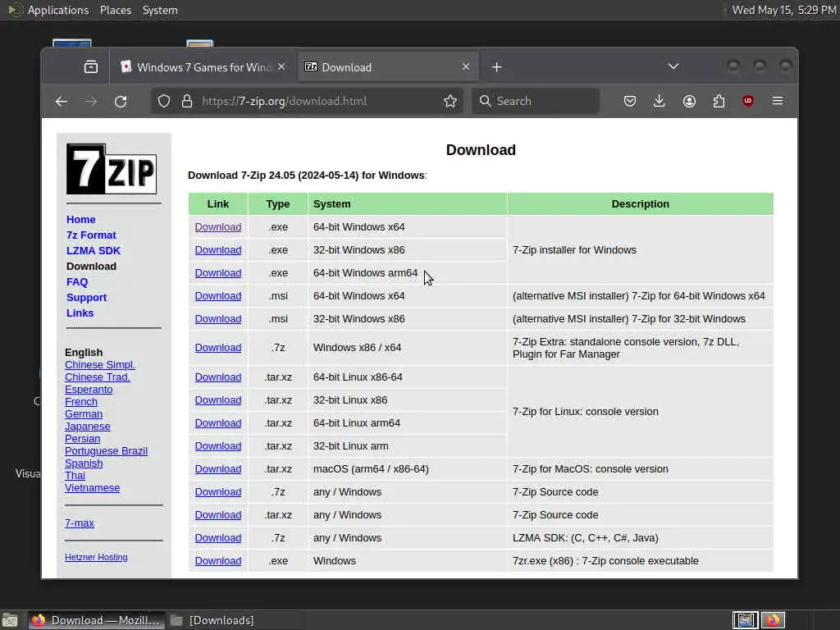Switch language to French

point(81,402)
